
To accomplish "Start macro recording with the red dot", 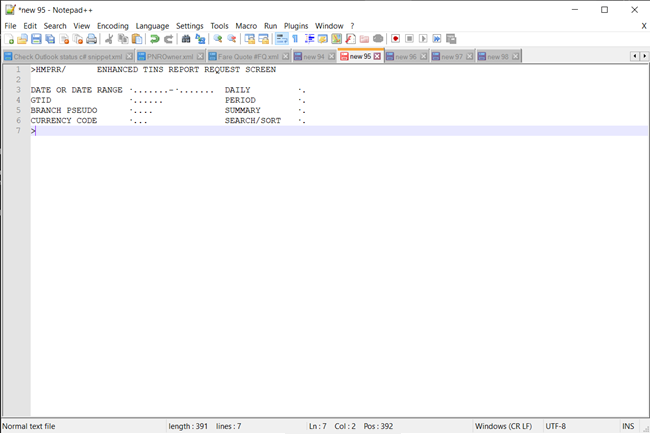I will click(x=396, y=39).
